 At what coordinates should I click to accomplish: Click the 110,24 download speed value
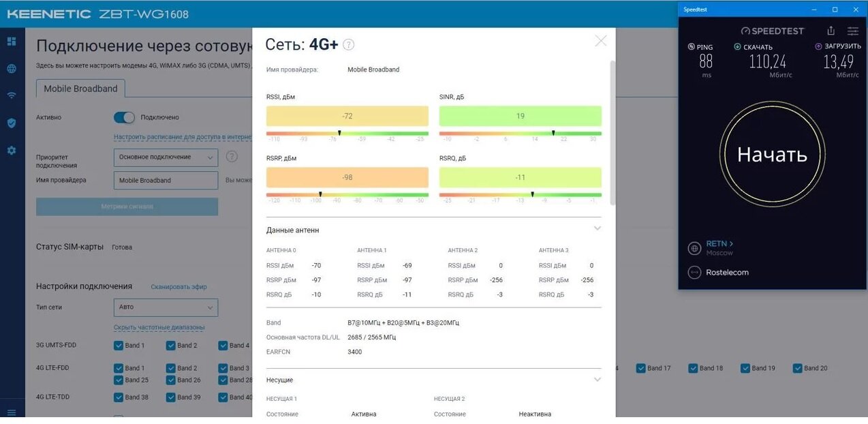[767, 61]
